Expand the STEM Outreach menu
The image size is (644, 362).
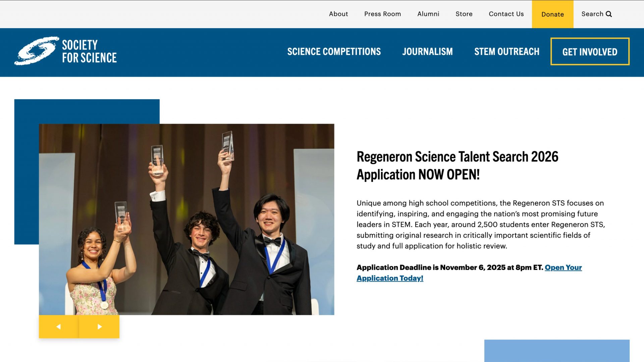[506, 52]
